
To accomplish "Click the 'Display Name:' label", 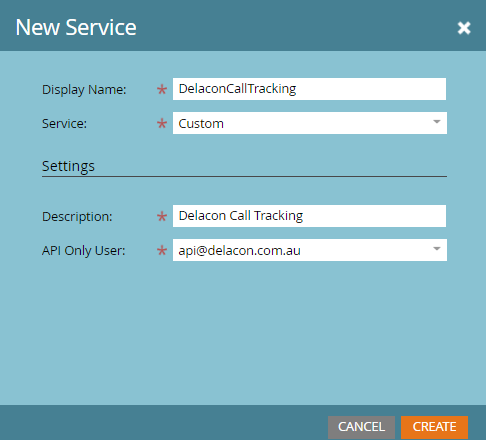I will pos(84,90).
